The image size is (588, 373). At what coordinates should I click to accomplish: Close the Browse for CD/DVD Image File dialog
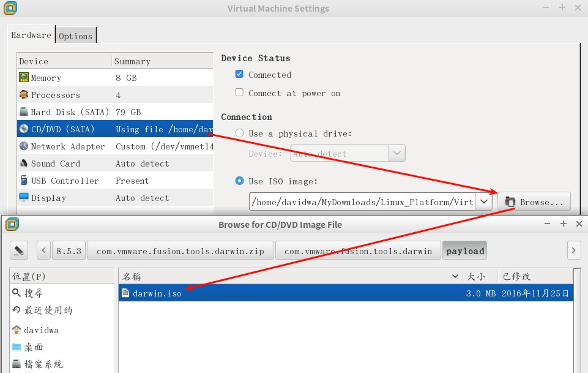click(579, 224)
